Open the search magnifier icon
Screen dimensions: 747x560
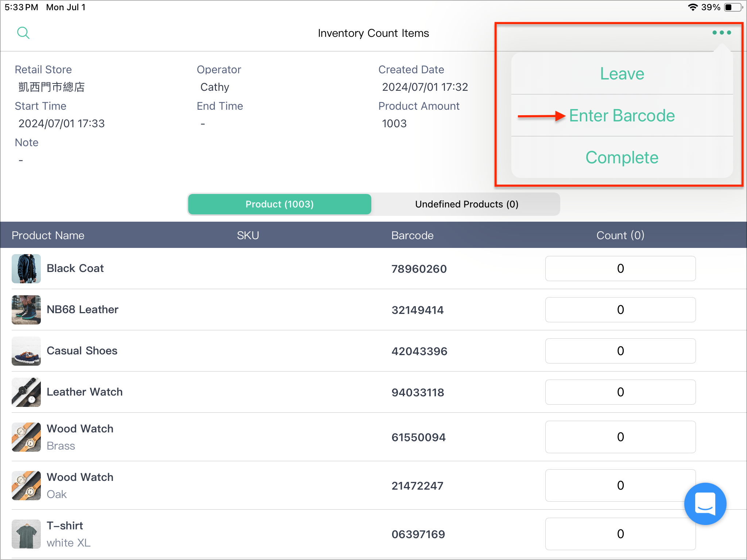[x=23, y=33]
